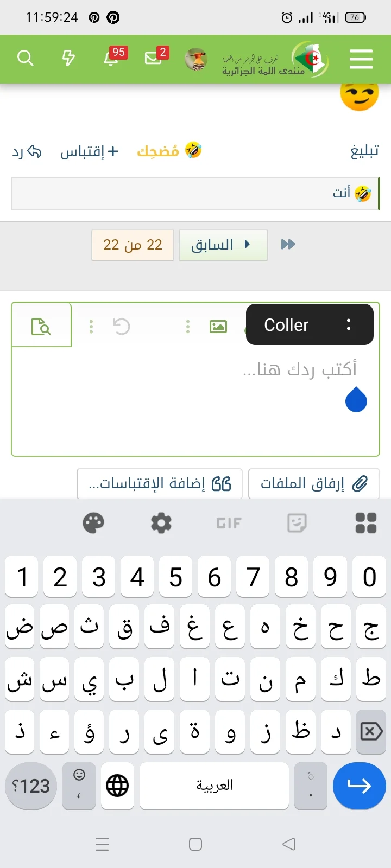Open the three-dot menu beside Coller
Screen dimensions: 391x868
(349, 324)
